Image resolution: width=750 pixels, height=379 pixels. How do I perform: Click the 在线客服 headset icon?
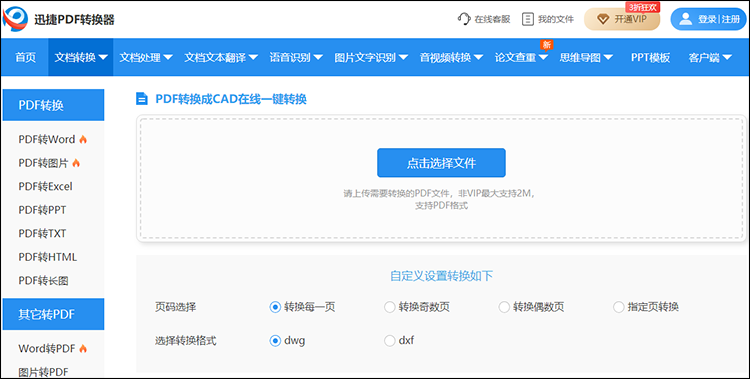[x=464, y=19]
